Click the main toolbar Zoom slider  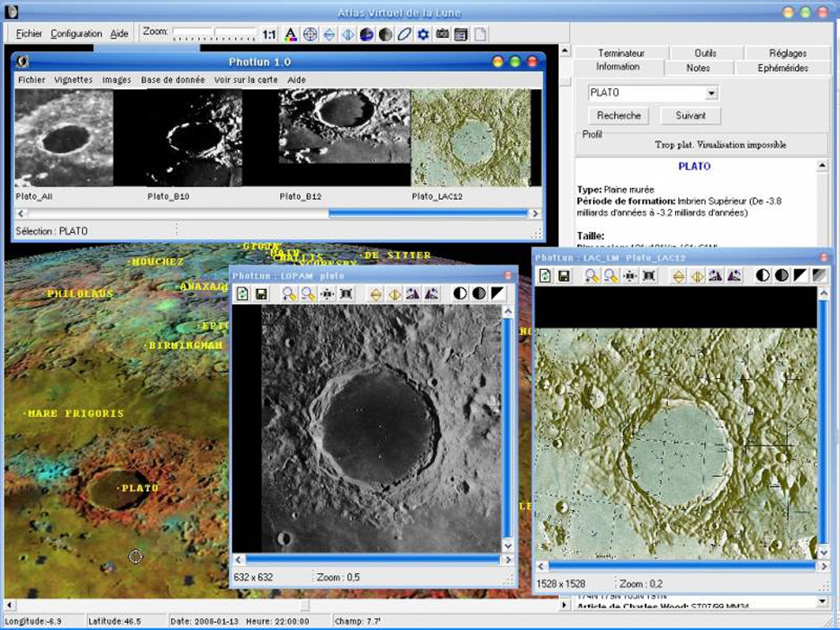213,34
